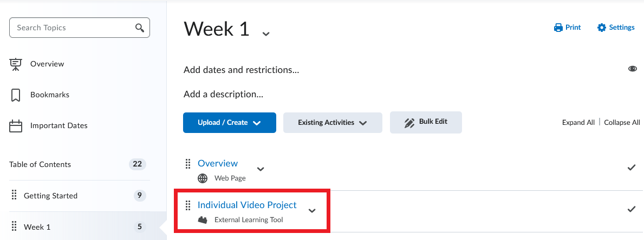The width and height of the screenshot is (644, 240).
Task: Click the Print printer icon
Action: tap(558, 28)
